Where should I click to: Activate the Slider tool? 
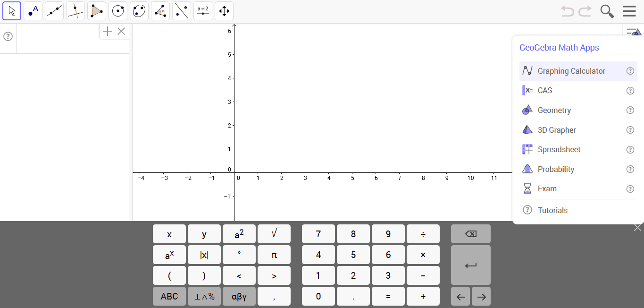coord(203,11)
